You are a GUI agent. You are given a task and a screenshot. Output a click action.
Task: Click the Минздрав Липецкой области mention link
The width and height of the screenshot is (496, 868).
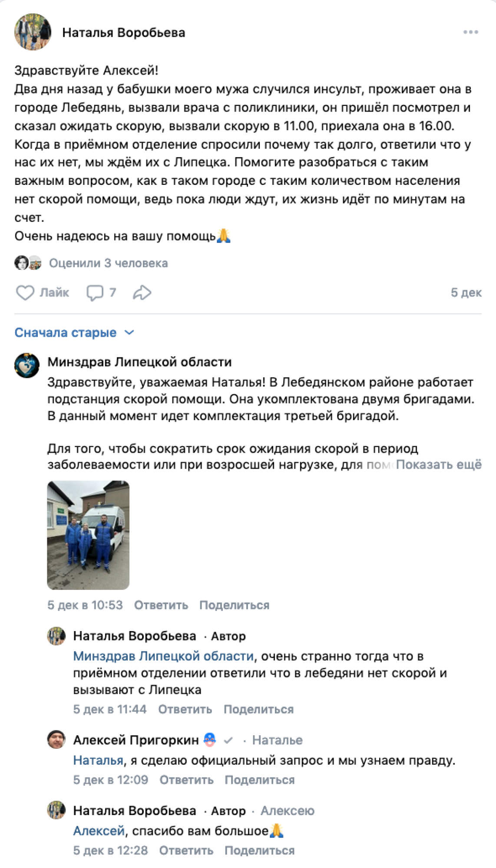point(163,656)
